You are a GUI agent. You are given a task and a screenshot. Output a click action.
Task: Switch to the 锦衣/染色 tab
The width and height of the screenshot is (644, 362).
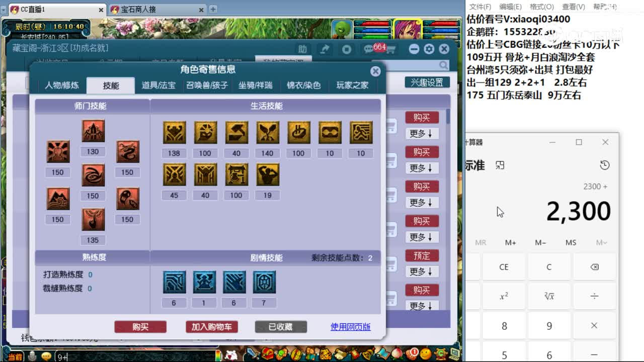pos(304,85)
